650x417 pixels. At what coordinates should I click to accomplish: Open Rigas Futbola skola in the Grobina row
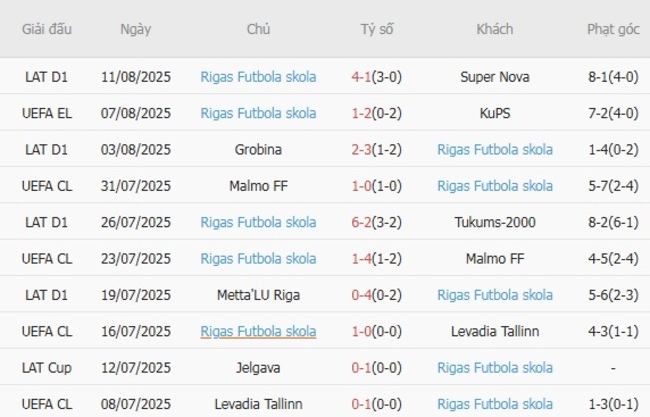click(x=495, y=150)
